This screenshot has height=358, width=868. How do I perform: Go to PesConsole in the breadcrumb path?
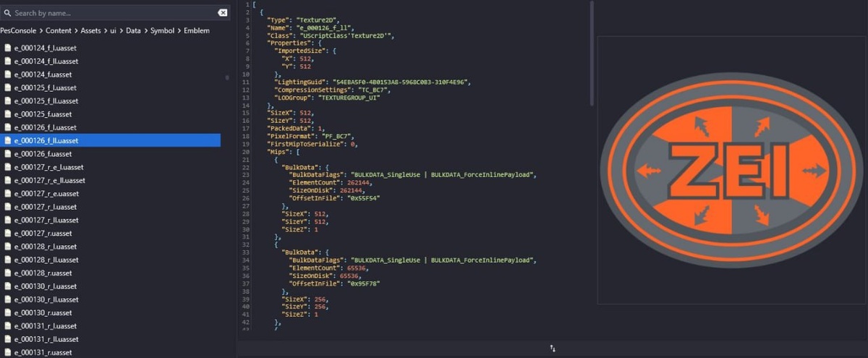18,30
